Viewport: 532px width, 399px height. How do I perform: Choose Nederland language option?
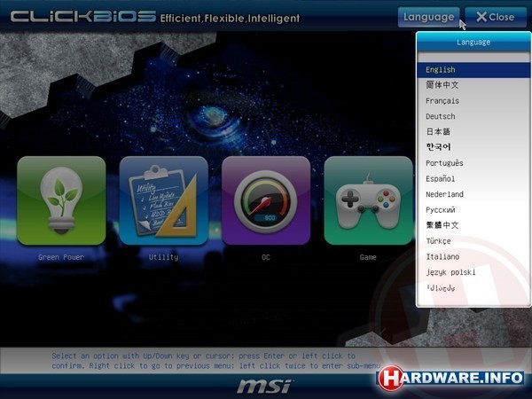473,194
